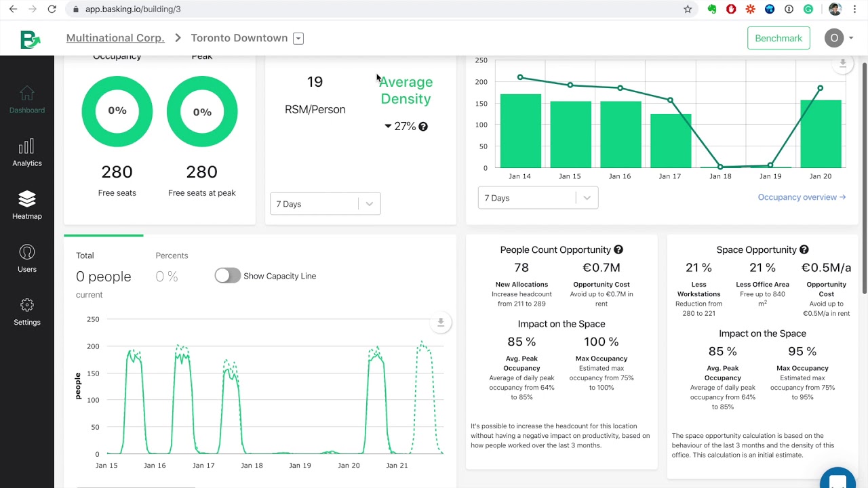Click the Peak 0% donut chart
868x488 pixels.
pyautogui.click(x=202, y=111)
